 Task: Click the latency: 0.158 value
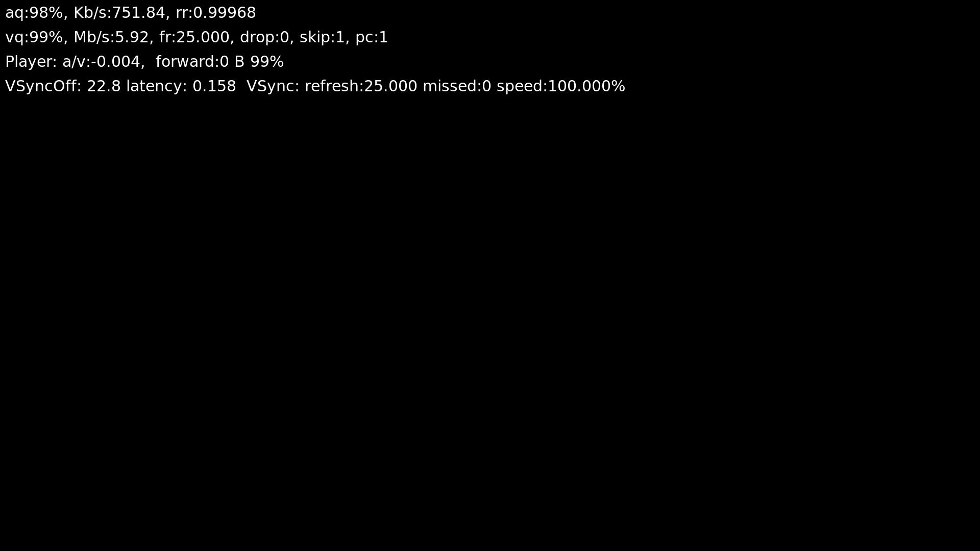(181, 86)
